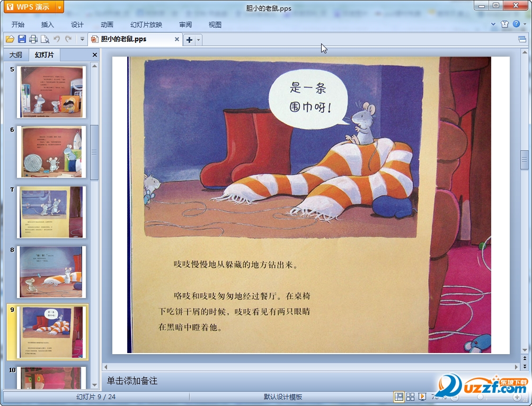Select slide 10 thumbnail
The width and height of the screenshot is (532, 406).
point(51,377)
